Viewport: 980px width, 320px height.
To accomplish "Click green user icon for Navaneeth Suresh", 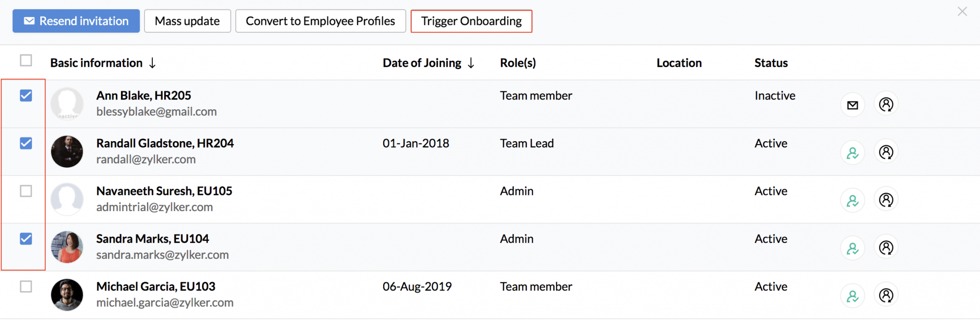I will (853, 200).
